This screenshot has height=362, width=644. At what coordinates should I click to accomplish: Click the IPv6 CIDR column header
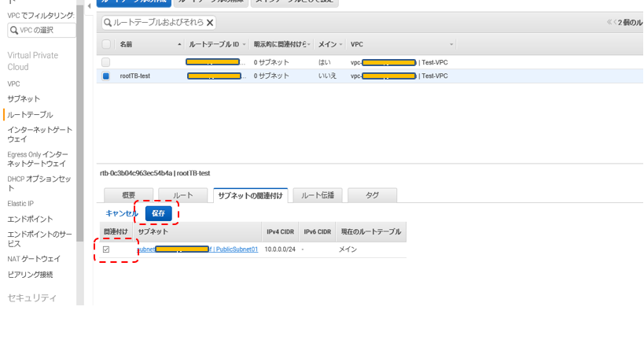pos(317,231)
